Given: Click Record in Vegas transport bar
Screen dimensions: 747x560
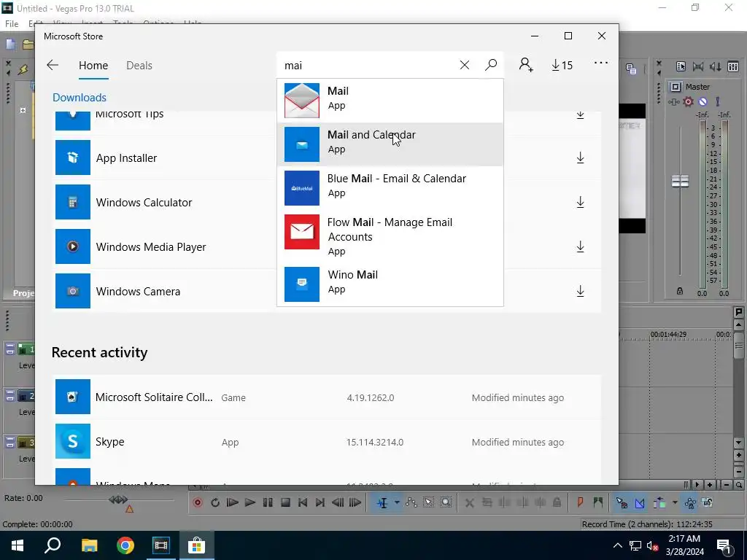Looking at the screenshot, I should [x=198, y=502].
